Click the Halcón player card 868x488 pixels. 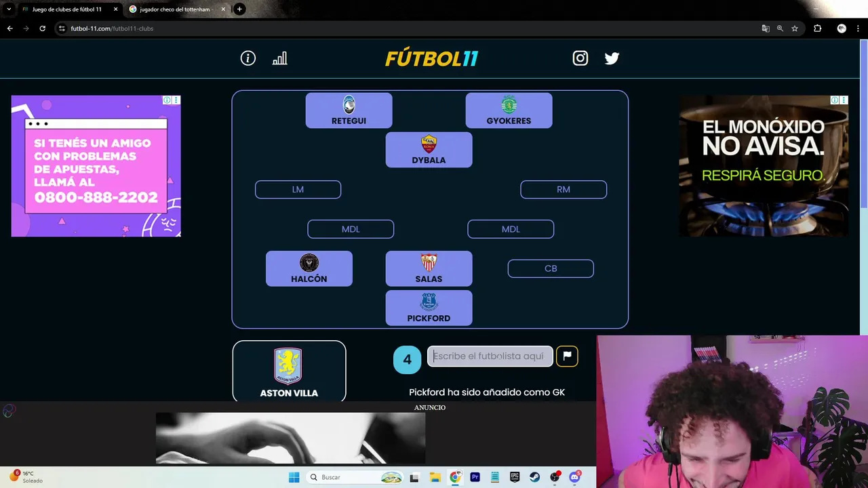click(309, 268)
